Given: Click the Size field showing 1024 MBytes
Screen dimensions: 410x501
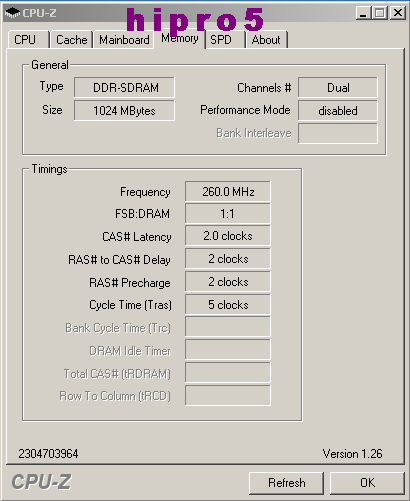Looking at the screenshot, I should pyautogui.click(x=124, y=111).
